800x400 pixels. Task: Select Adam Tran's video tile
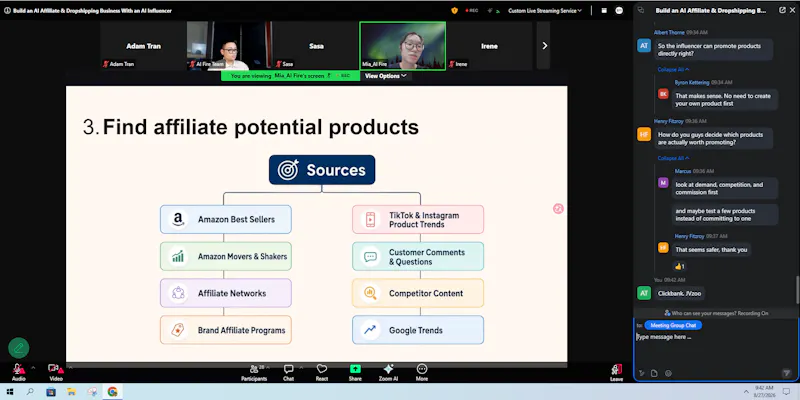[x=143, y=45]
